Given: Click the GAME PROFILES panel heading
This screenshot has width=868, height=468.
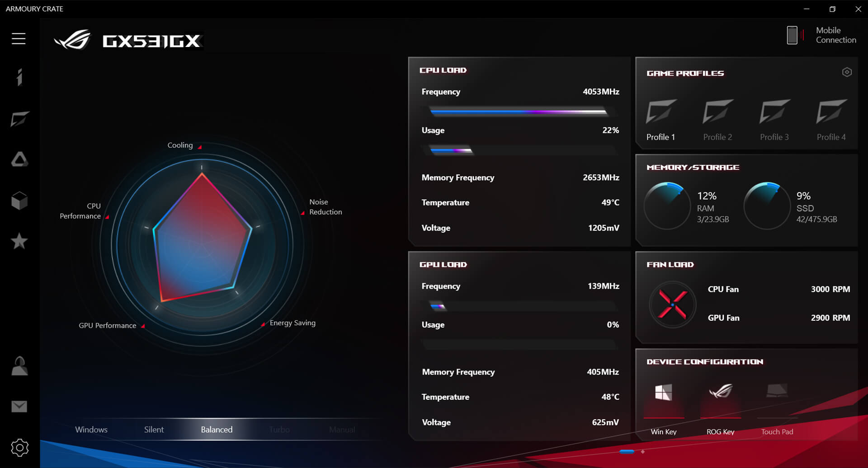Looking at the screenshot, I should [x=685, y=73].
